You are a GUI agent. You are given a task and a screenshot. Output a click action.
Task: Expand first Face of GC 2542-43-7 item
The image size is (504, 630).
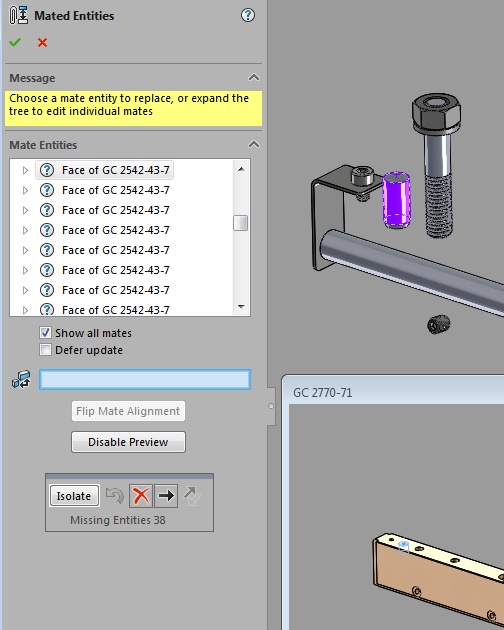[25, 170]
